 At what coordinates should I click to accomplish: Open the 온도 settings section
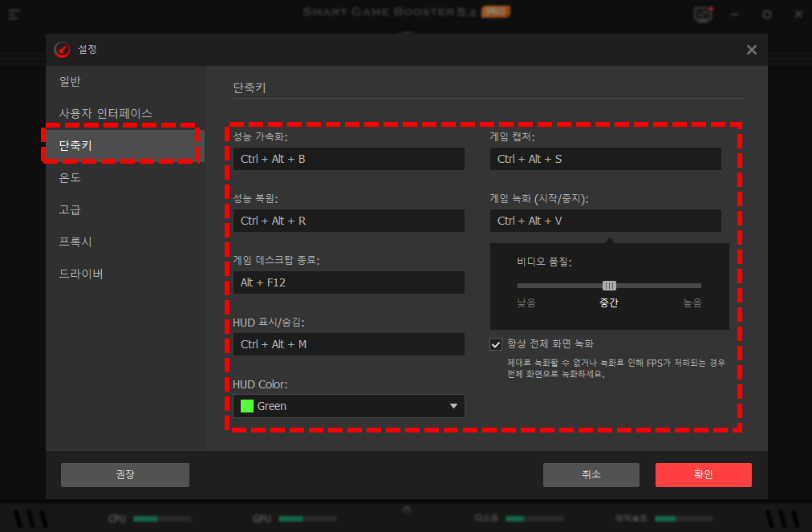coord(70,177)
